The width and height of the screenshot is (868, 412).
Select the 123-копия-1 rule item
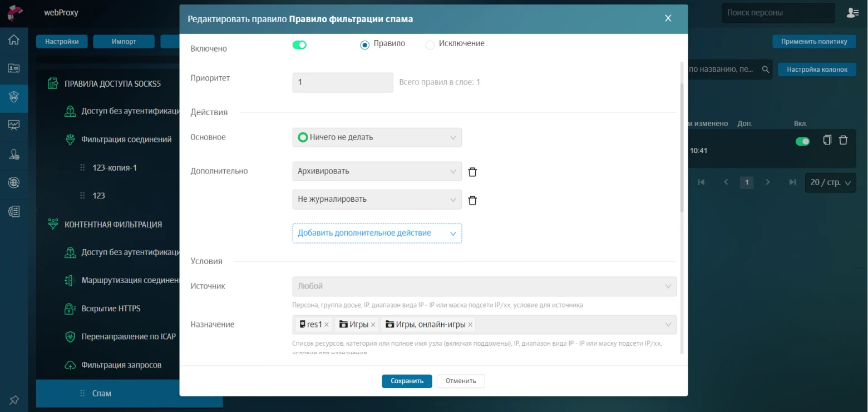coord(114,167)
